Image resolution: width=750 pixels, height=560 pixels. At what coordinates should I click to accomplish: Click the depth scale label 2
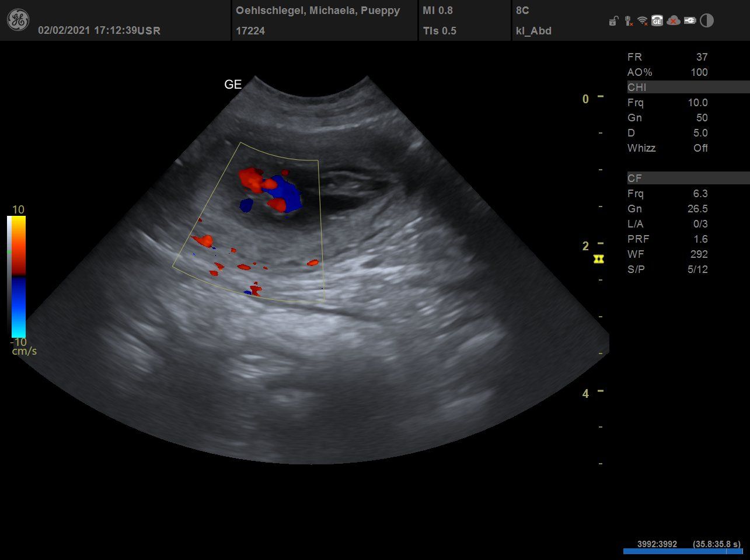click(585, 246)
